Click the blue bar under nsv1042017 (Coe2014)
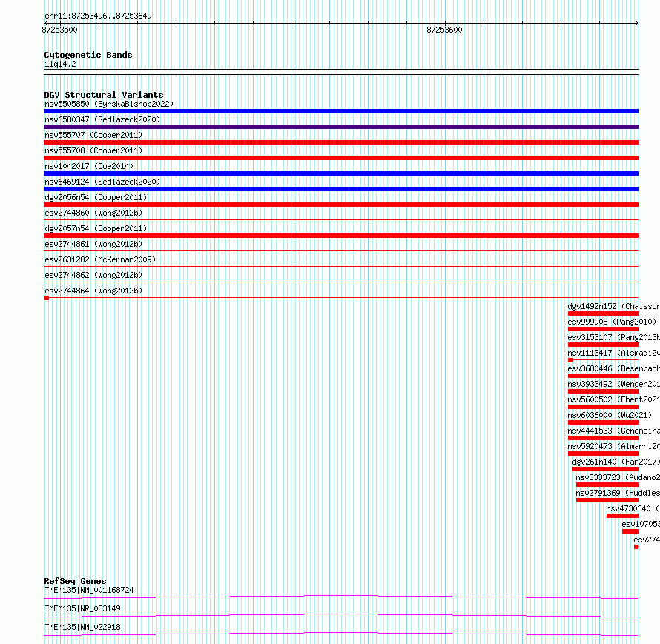 [341, 173]
